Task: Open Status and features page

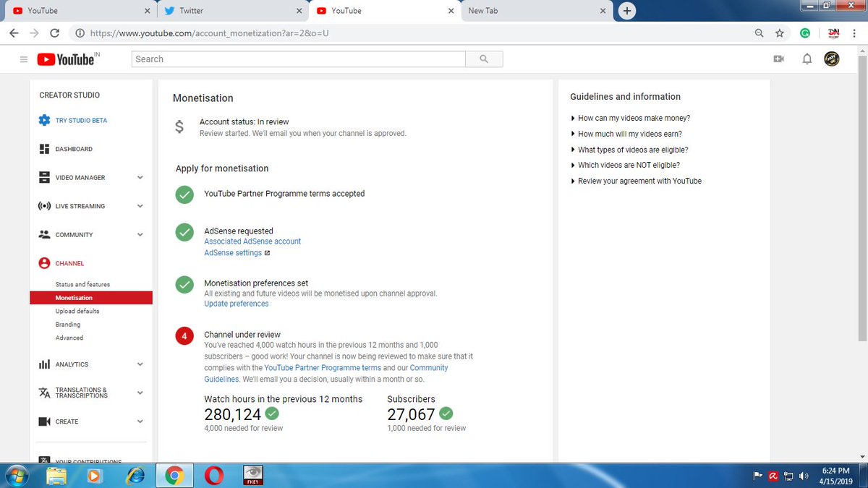Action: coord(82,284)
